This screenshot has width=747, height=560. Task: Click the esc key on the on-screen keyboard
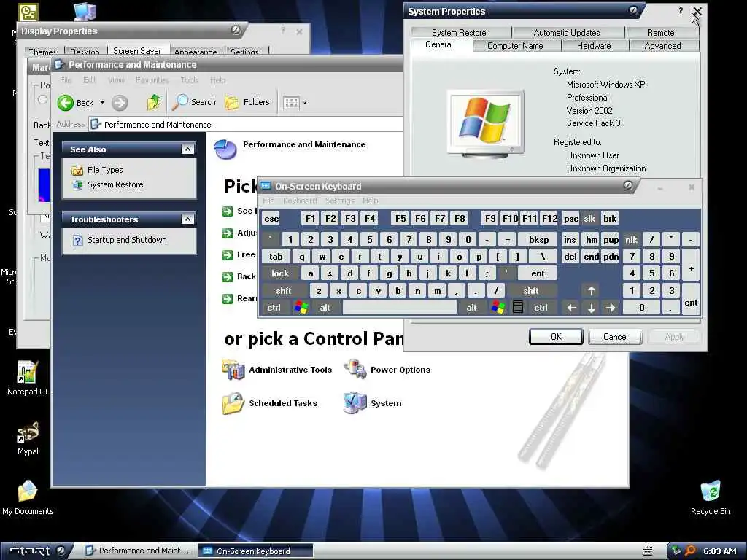[x=271, y=219]
